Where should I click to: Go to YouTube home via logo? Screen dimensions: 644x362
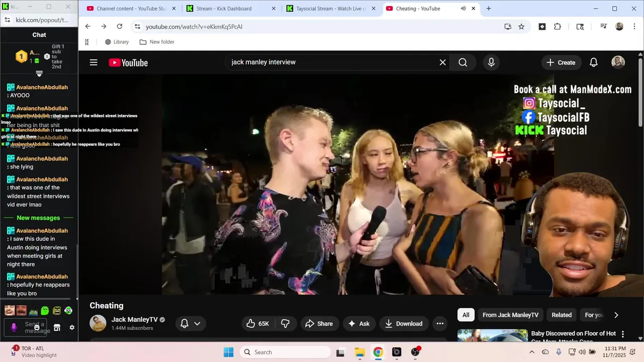coord(128,63)
